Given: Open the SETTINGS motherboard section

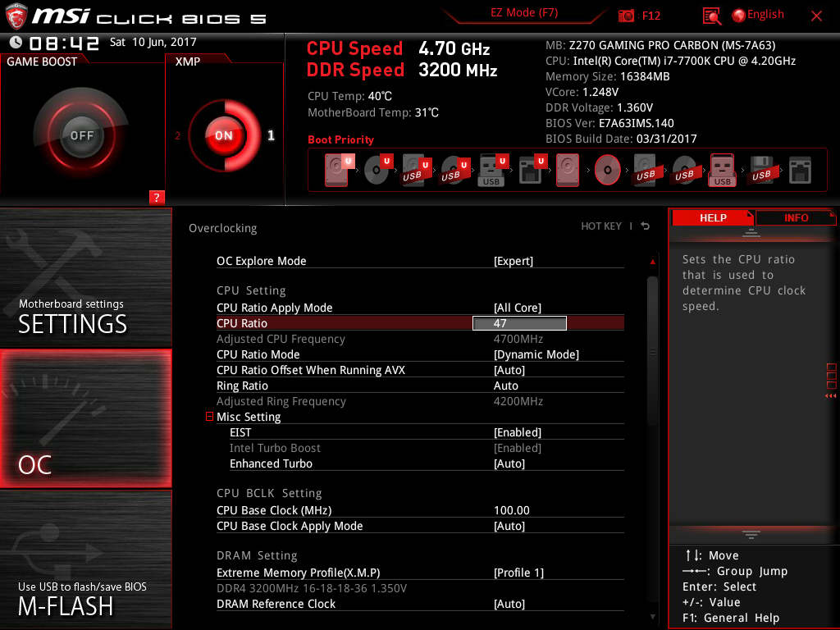Looking at the screenshot, I should [x=85, y=277].
